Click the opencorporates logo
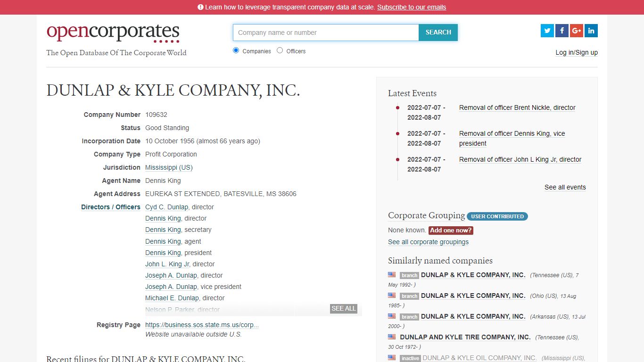 coord(113,33)
